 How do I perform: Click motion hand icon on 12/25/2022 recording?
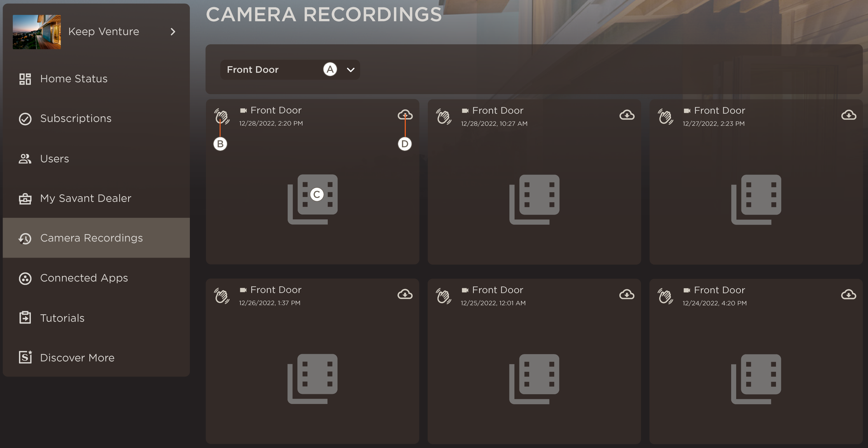click(443, 296)
